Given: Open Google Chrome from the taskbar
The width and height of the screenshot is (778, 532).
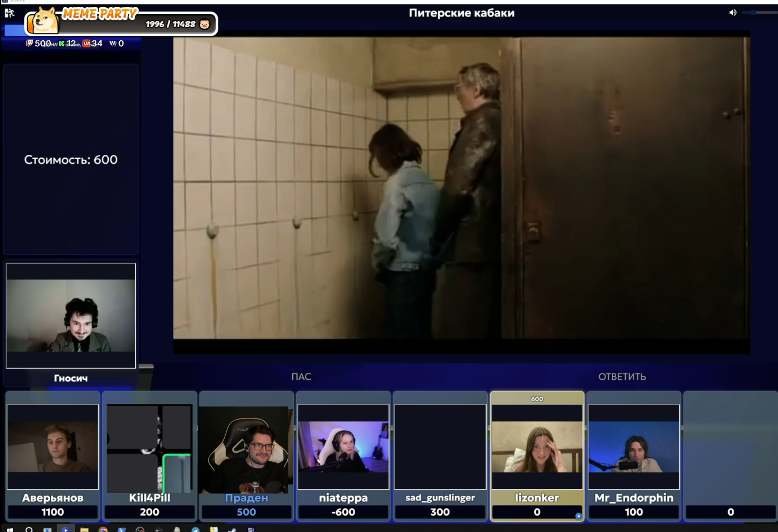Looking at the screenshot, I should [x=103, y=529].
